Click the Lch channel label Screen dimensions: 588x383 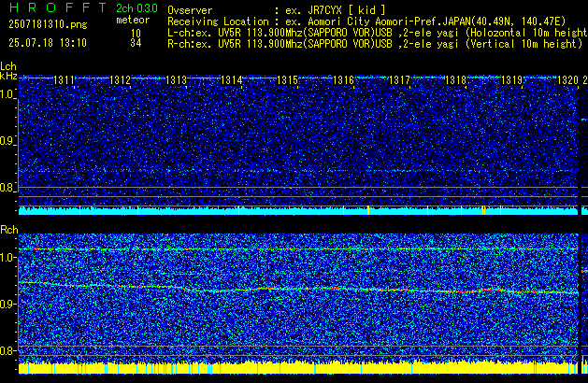click(8, 66)
